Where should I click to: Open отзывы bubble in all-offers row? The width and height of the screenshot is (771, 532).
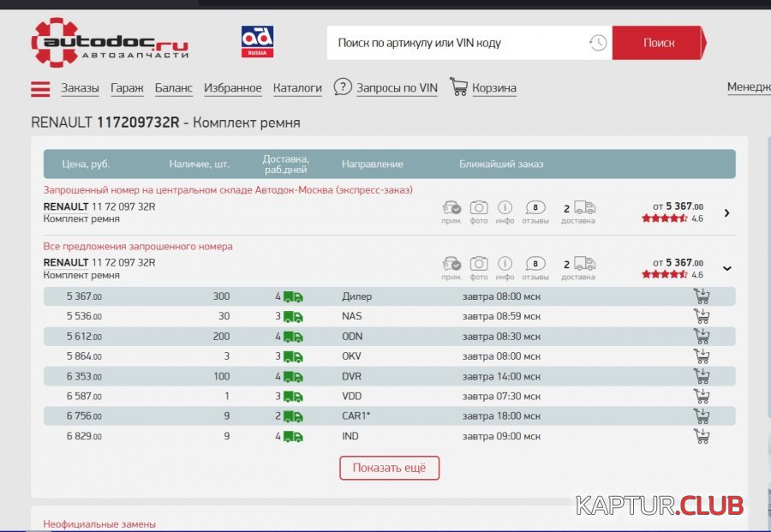pyautogui.click(x=535, y=264)
